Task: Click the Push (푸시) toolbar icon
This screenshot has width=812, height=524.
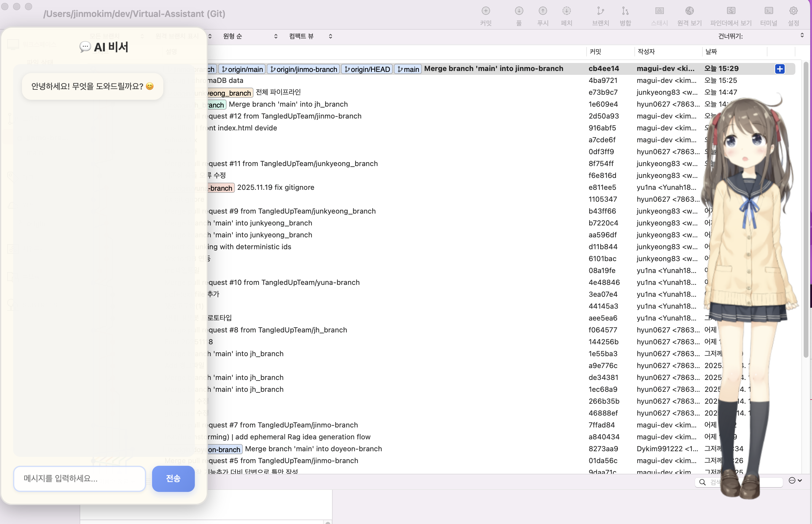Action: pos(543,11)
